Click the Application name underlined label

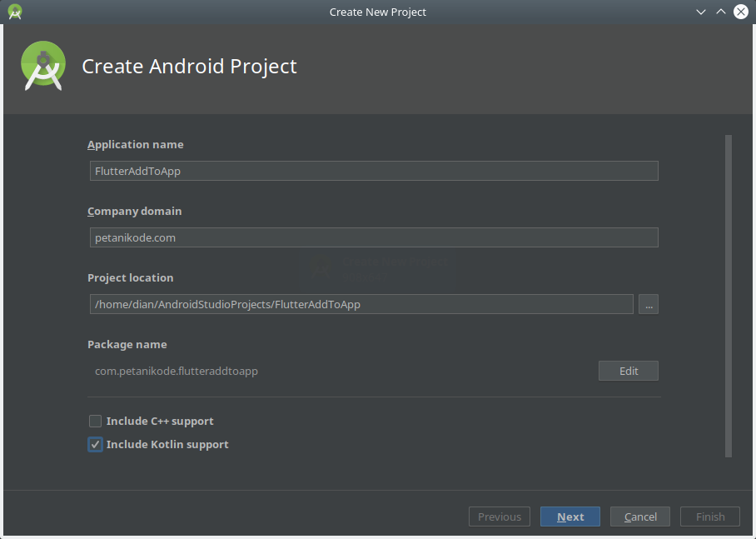pyautogui.click(x=135, y=144)
